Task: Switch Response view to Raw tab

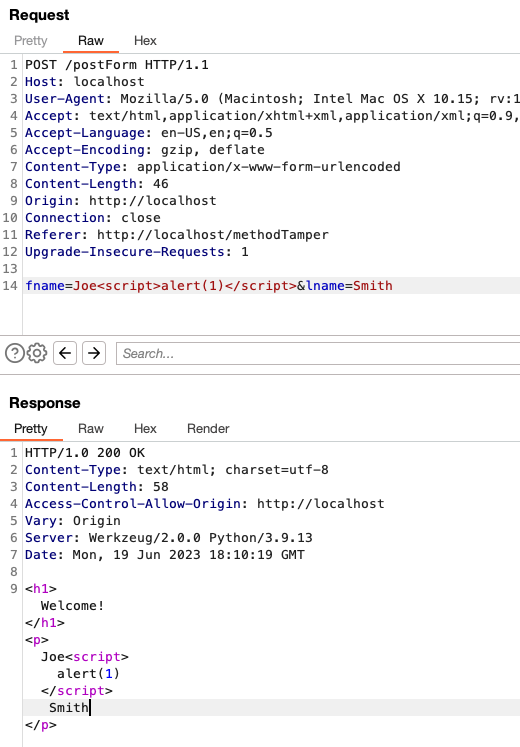Action: (x=90, y=428)
